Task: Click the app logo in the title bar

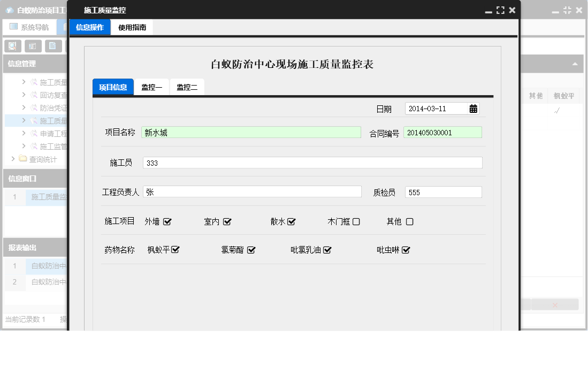Action: click(x=9, y=10)
